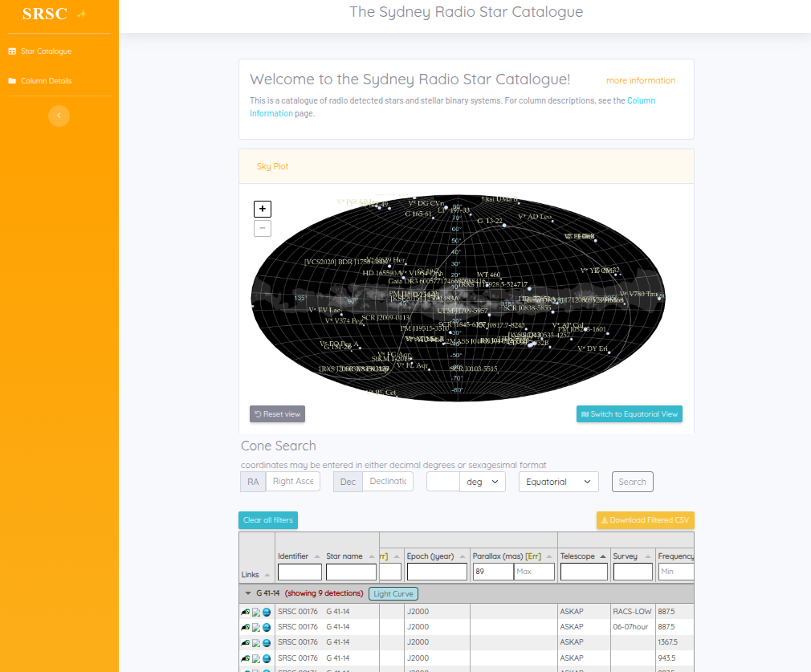Click the 06-07hour survey cell
The height and width of the screenshot is (672, 811).
click(633, 626)
